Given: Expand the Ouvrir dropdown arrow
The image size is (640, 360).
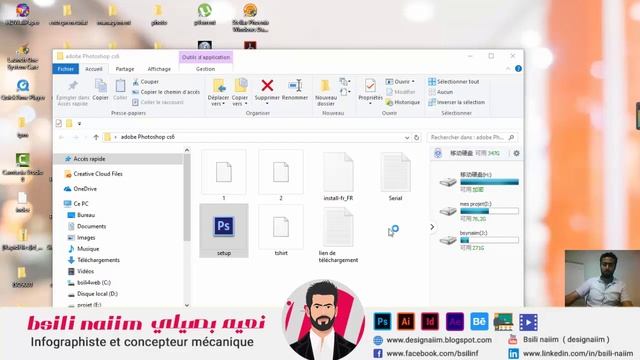Looking at the screenshot, I should pos(413,82).
